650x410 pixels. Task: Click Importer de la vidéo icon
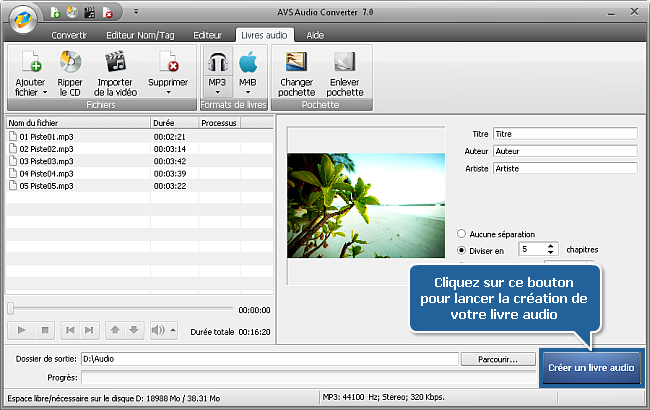(115, 64)
